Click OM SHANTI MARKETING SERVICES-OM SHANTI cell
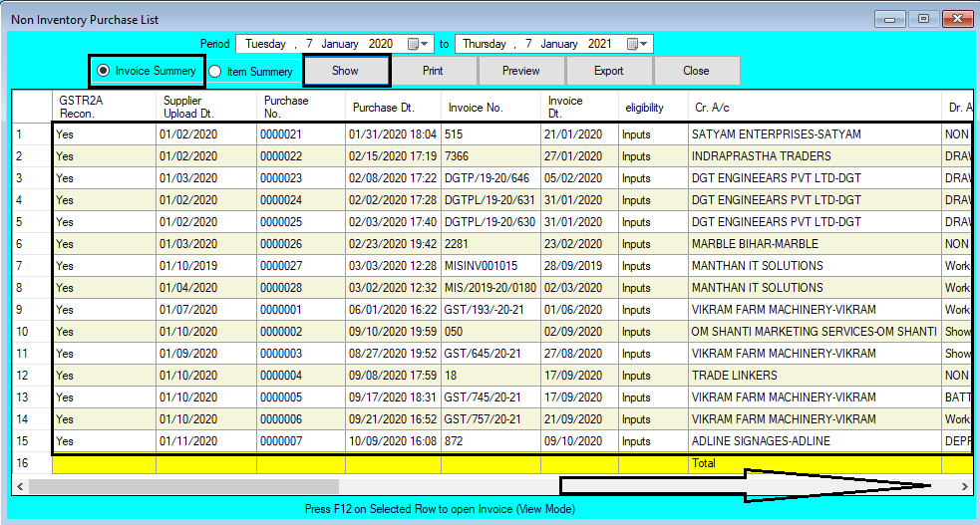This screenshot has width=980, height=525. [x=815, y=332]
